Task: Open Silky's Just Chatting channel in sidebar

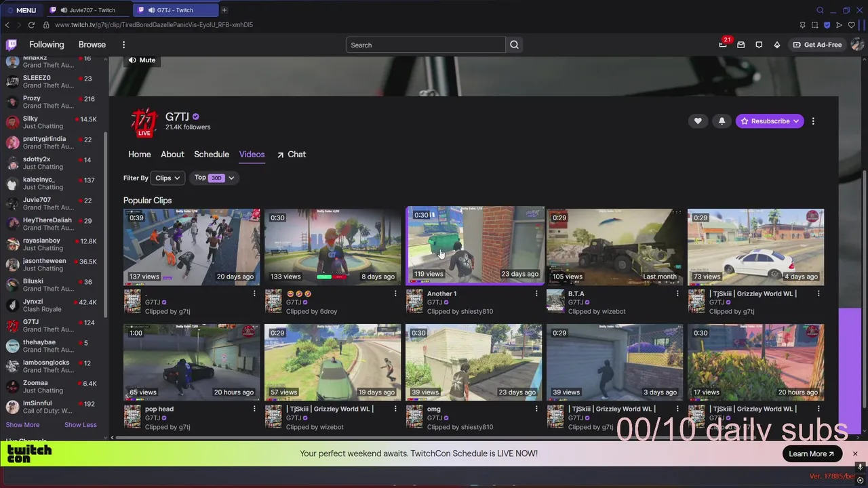Action: [x=53, y=123]
